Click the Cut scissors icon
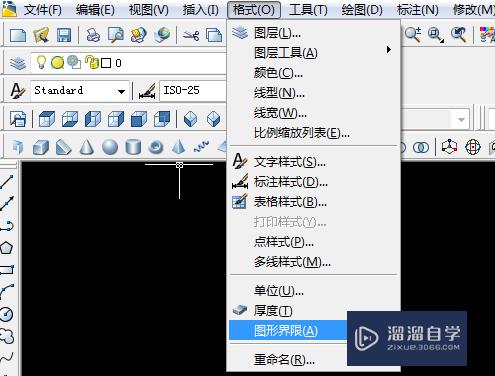The height and width of the screenshot is (376, 495). (x=191, y=35)
